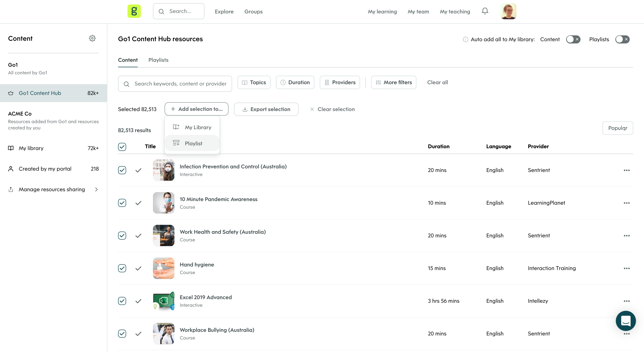This screenshot has width=644, height=352.
Task: Open the Duration filter dropdown
Action: coord(295,82)
